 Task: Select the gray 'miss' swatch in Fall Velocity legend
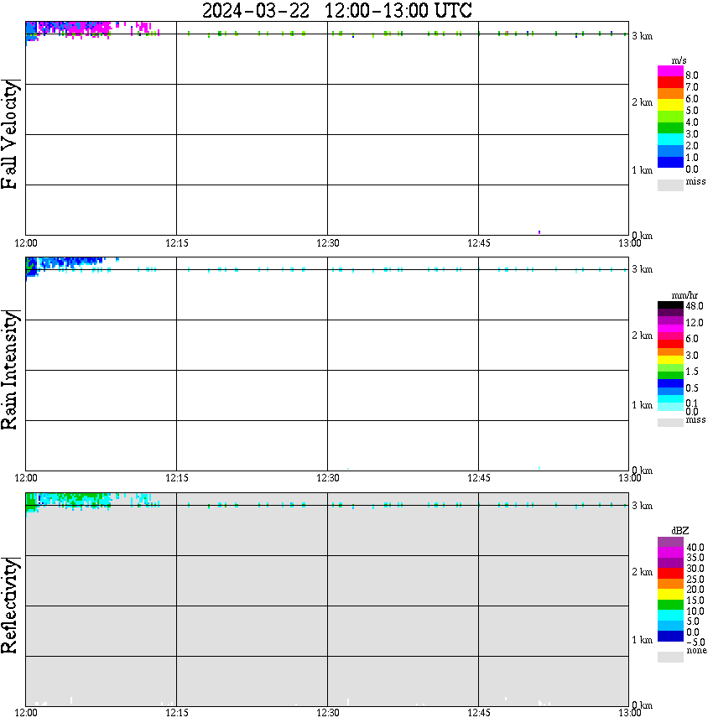pos(670,185)
